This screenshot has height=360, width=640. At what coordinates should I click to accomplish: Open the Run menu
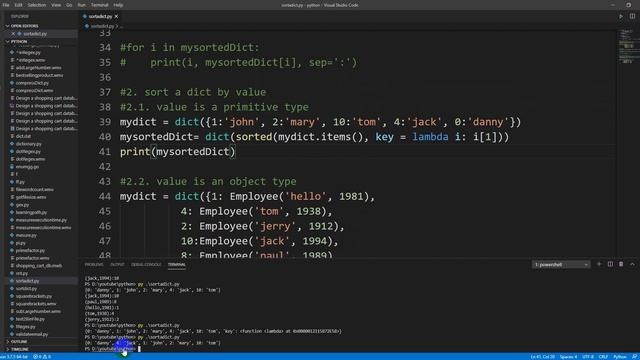point(82,5)
